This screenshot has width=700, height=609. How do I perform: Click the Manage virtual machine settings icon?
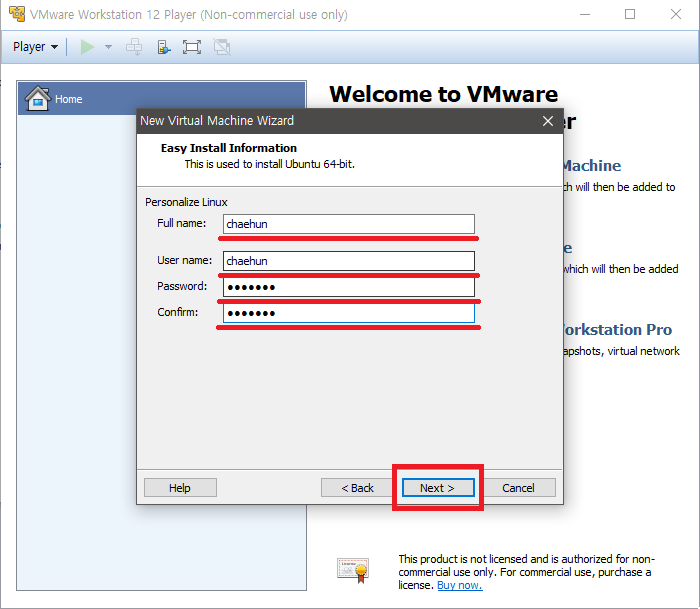[164, 47]
